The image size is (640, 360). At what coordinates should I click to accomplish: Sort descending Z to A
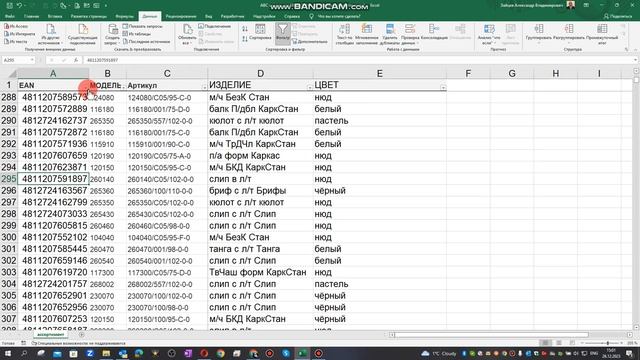(245, 38)
